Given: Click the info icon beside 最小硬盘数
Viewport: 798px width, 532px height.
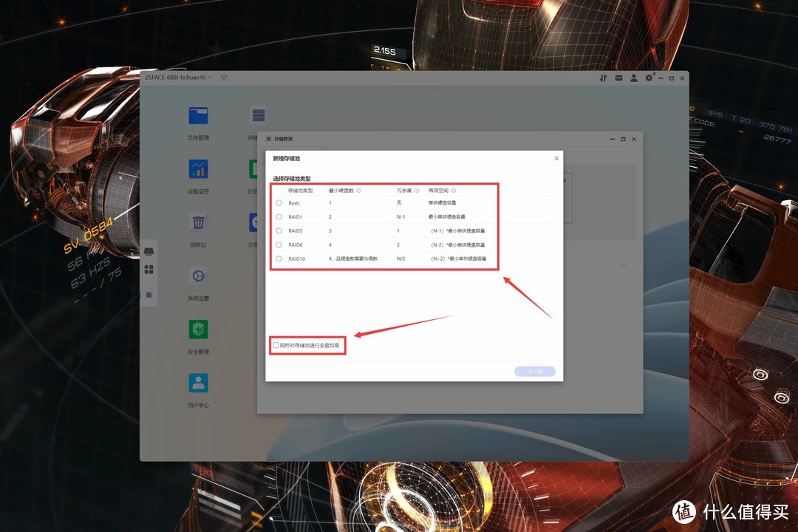Looking at the screenshot, I should pos(359,190).
